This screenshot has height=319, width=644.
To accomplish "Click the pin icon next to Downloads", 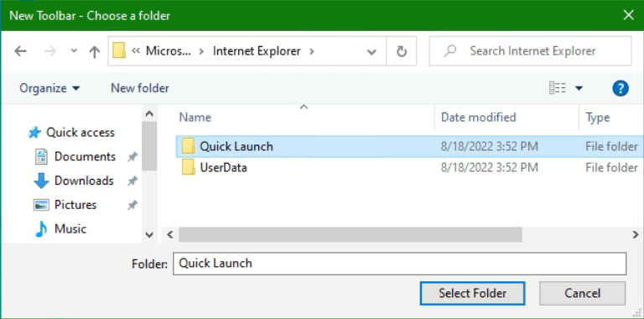I will click(132, 180).
